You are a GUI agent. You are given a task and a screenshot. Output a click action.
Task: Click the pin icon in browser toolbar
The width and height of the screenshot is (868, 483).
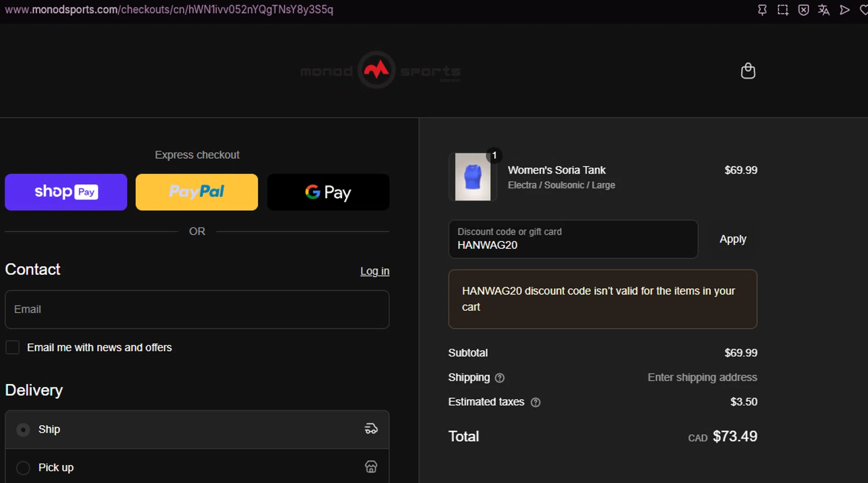762,10
